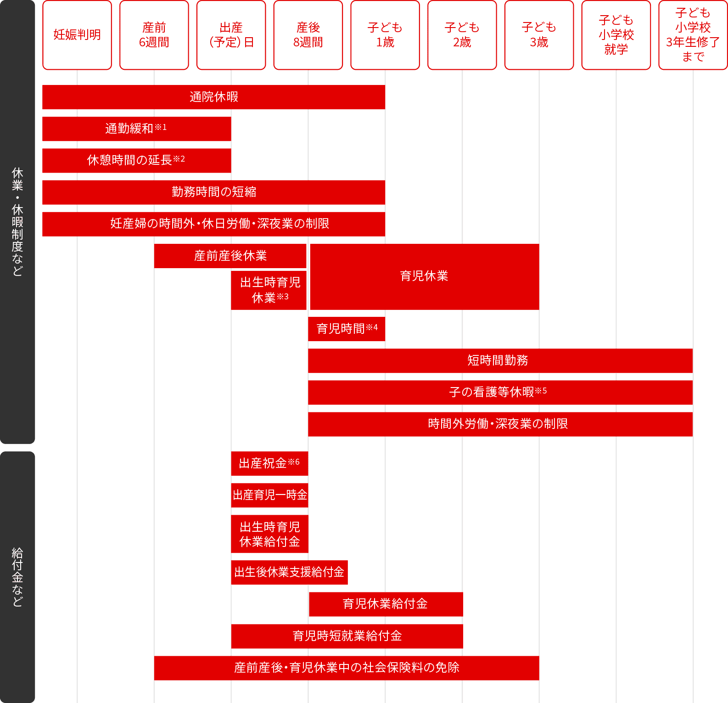The height and width of the screenshot is (703, 728).
Task: Click the 出産祝金※6 bar
Action: pos(269,463)
